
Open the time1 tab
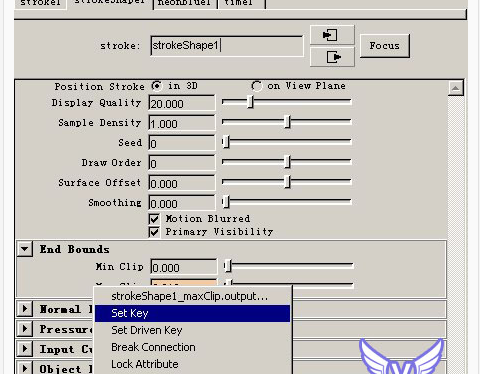coord(242,3)
